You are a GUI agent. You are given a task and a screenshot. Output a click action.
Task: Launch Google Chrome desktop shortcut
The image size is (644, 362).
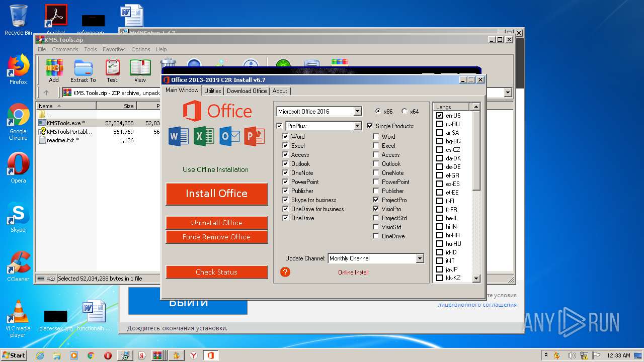[18, 122]
